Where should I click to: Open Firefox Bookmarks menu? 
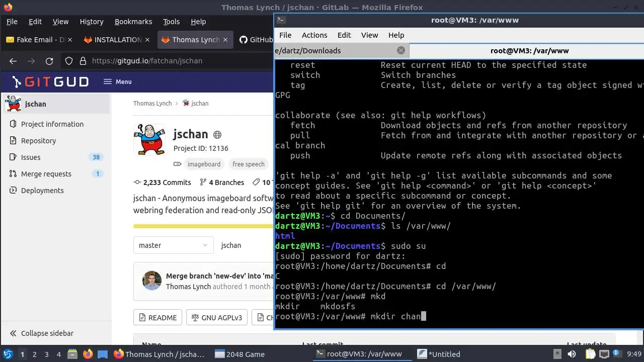133,22
